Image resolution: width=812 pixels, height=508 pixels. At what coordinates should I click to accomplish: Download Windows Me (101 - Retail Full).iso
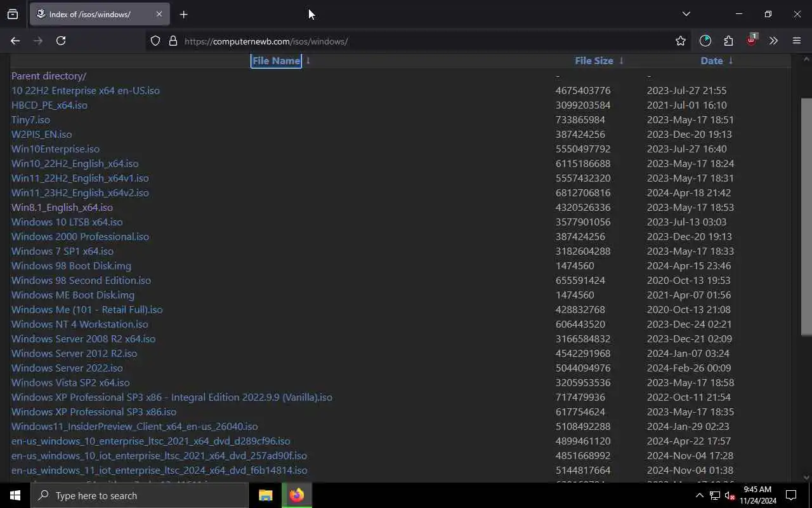click(87, 310)
